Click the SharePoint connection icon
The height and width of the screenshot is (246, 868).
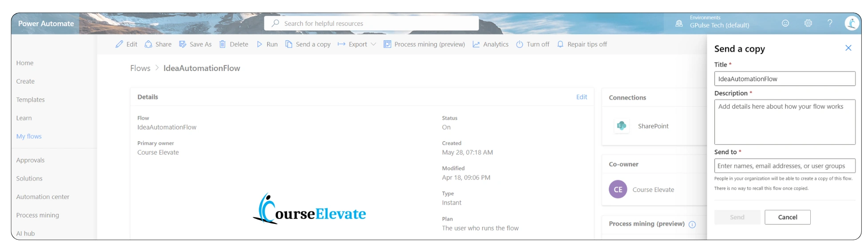click(x=621, y=126)
